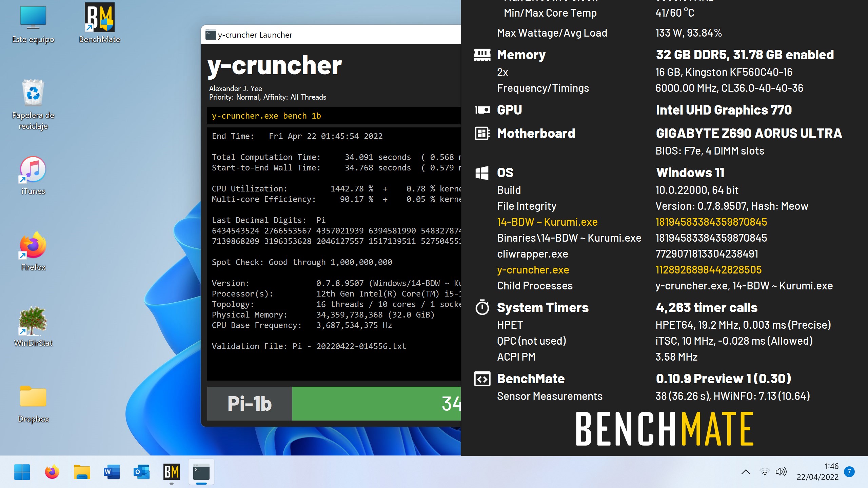Viewport: 868px width, 488px height.
Task: Click OS Windows logo icon
Action: [x=482, y=173]
